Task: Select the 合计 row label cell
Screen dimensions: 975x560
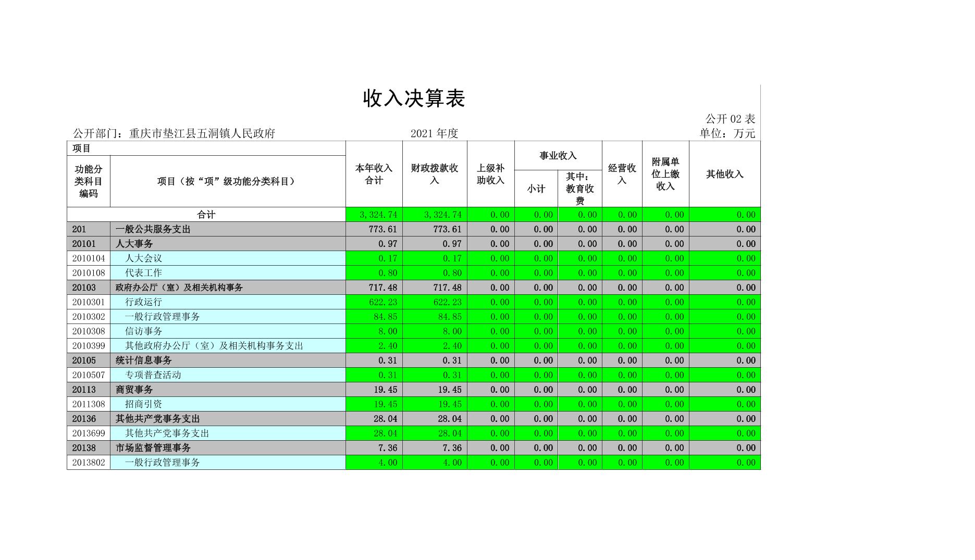Action: click(x=206, y=215)
